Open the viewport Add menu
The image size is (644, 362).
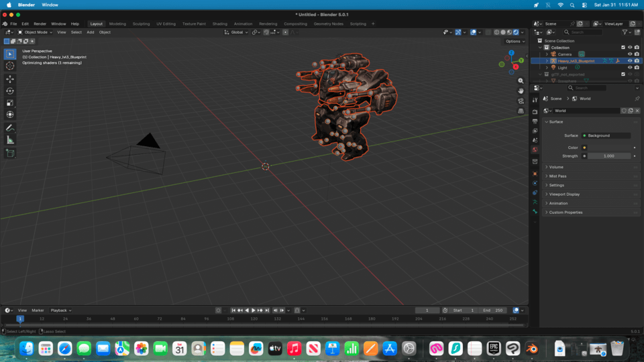click(x=90, y=32)
